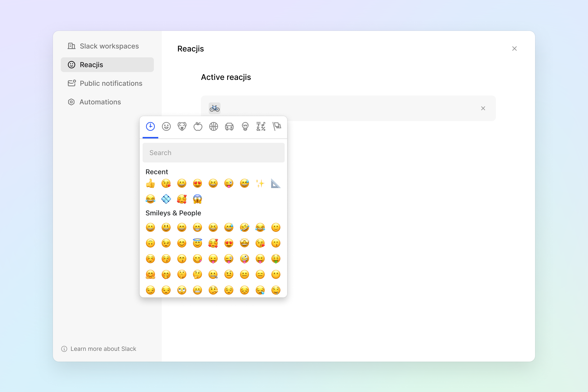Remove the bicycle reacji row
Image resolution: width=588 pixels, height=392 pixels.
(483, 108)
